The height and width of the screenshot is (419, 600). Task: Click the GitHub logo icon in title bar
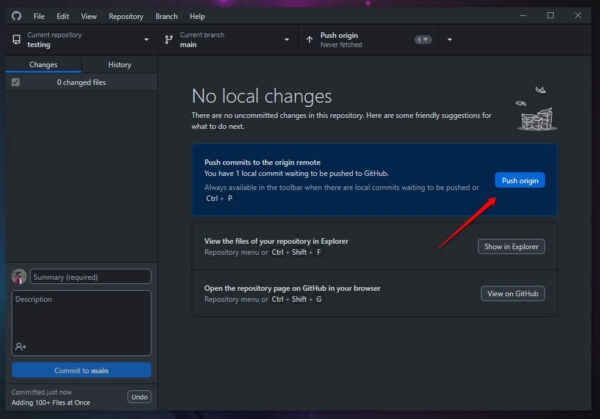[x=16, y=16]
